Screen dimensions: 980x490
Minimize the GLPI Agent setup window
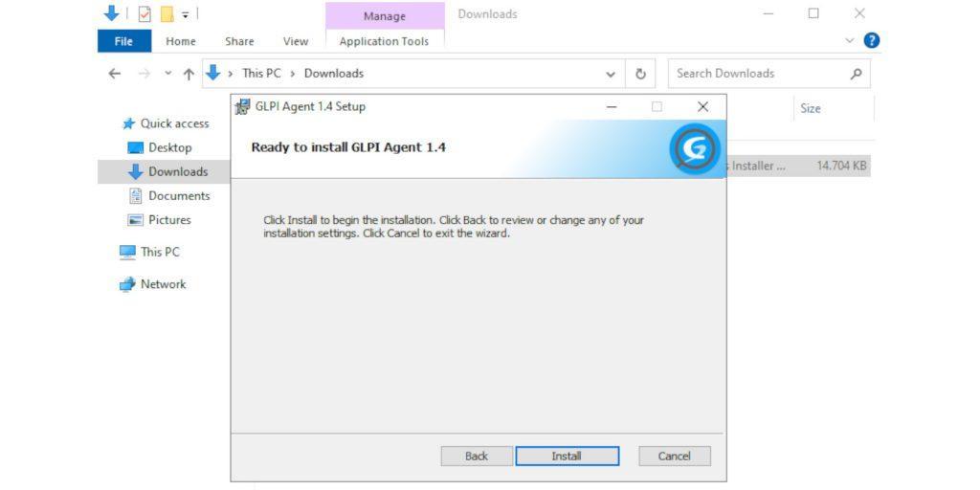pyautogui.click(x=612, y=107)
